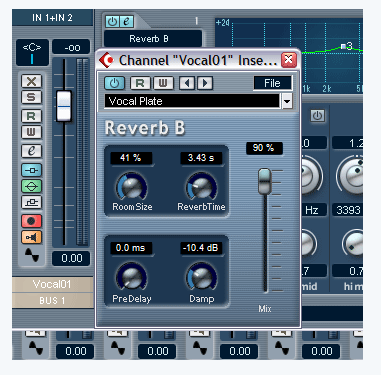Screen dimensions: 381x375
Task: Activate the orange speaker monitor button
Action: 31,237
